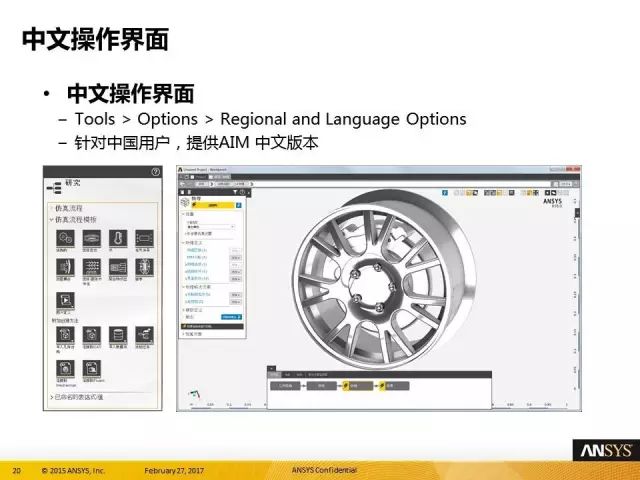
Task: Click the fourth workflow box with yellow lightning
Action: (x=394, y=386)
